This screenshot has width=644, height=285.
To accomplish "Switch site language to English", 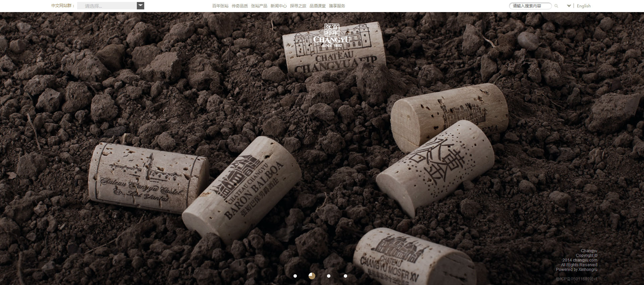I will [584, 6].
